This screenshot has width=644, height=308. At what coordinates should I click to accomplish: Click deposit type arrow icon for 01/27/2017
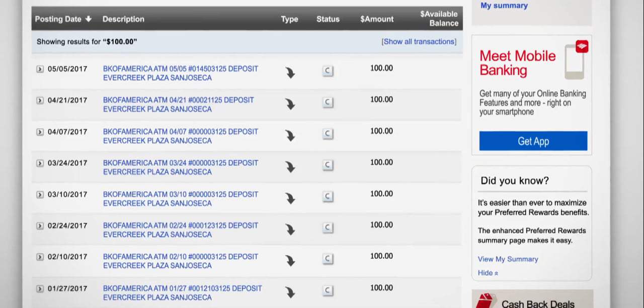tap(290, 292)
